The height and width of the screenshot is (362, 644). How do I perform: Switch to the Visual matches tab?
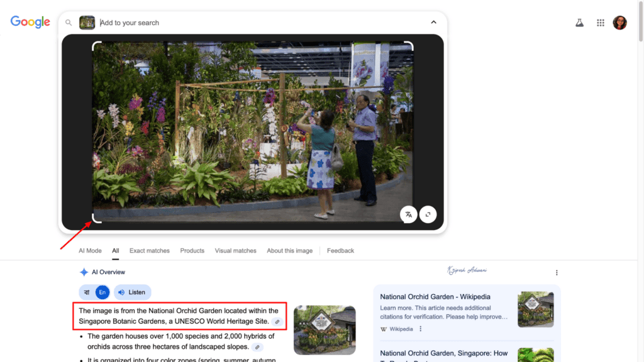[235, 250]
